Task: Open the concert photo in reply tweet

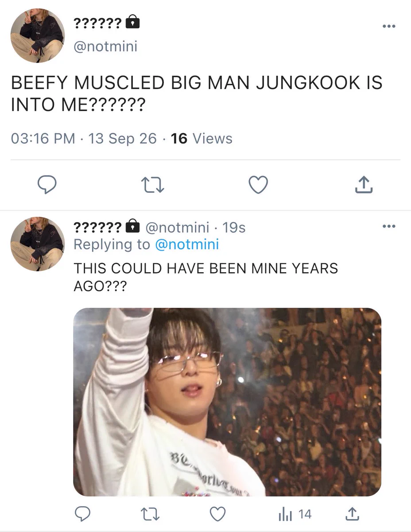Action: coord(227,402)
